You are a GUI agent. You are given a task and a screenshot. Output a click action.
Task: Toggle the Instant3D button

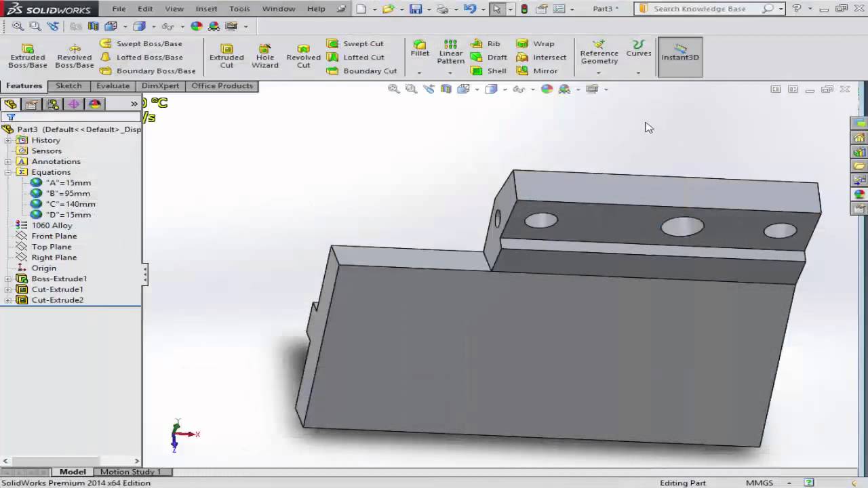pyautogui.click(x=680, y=56)
